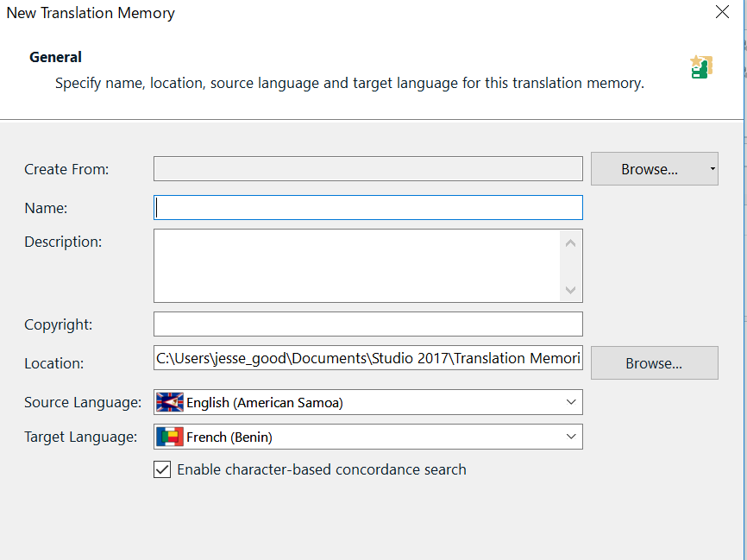Viewport: 747px width, 560px height.
Task: Click the Copyright input field
Action: pyautogui.click(x=367, y=324)
